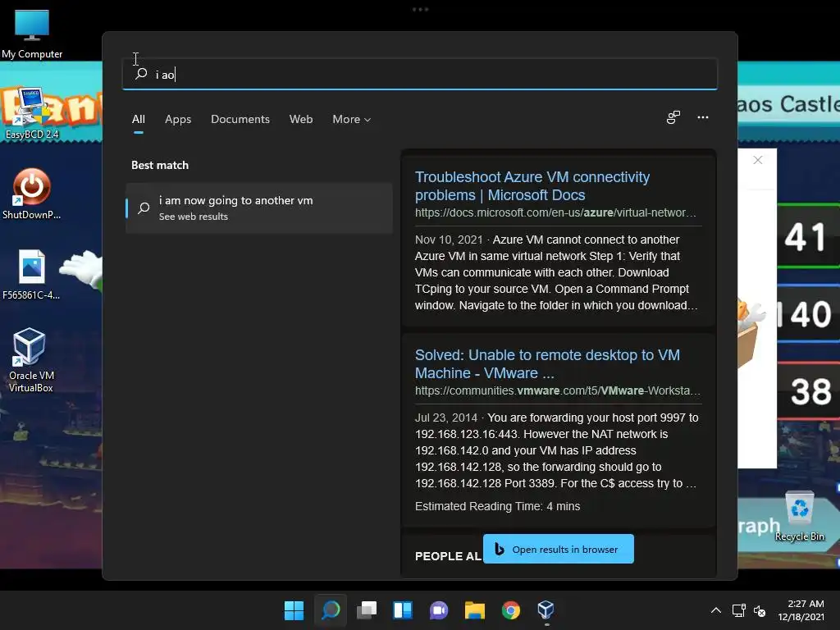Image resolution: width=840 pixels, height=630 pixels.
Task: Open EasyBCD 2.4 desktop shortcut
Action: [x=32, y=113]
